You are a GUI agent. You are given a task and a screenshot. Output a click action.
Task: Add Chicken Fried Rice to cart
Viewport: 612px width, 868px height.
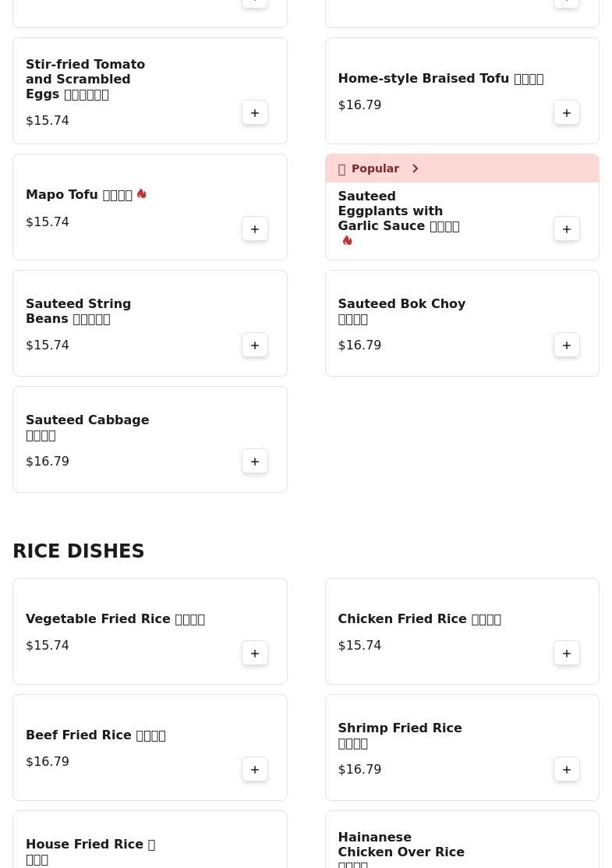(567, 654)
